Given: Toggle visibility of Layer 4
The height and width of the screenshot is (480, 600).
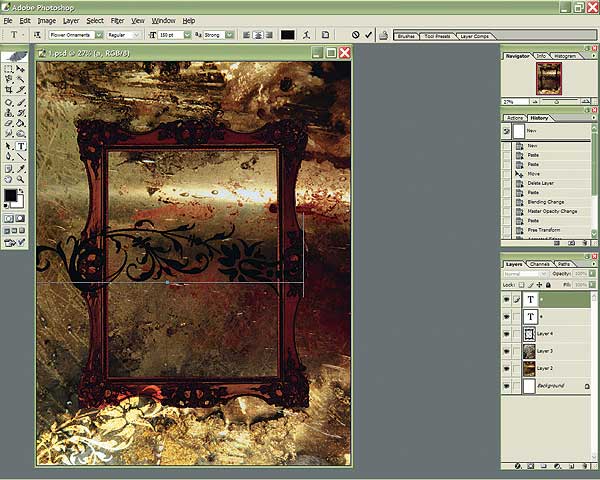Looking at the screenshot, I should tap(508, 333).
